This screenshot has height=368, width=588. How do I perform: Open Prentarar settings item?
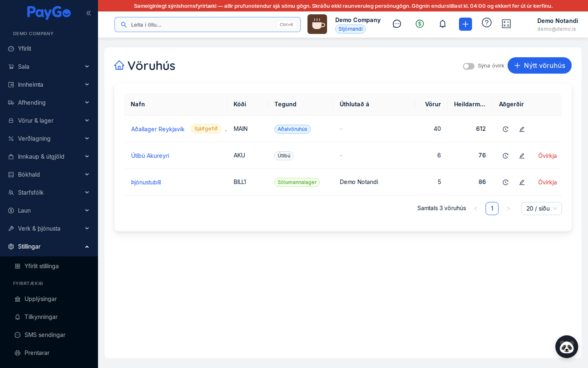click(x=49, y=353)
